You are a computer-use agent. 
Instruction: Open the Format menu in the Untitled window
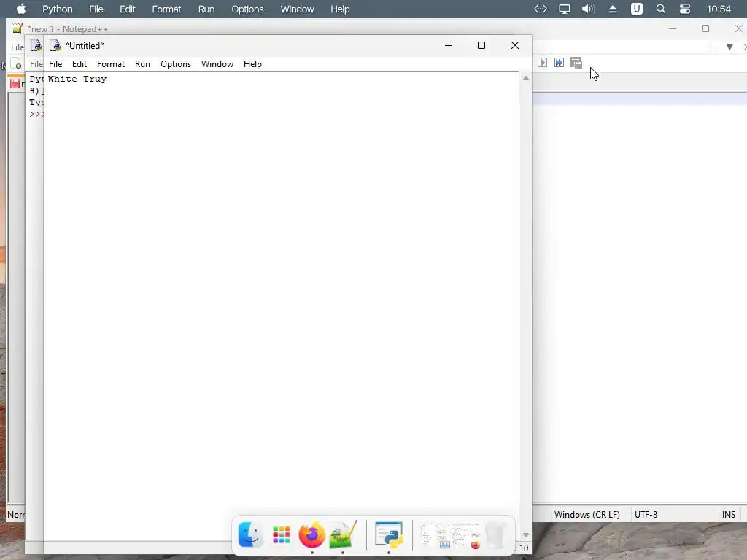pos(111,64)
